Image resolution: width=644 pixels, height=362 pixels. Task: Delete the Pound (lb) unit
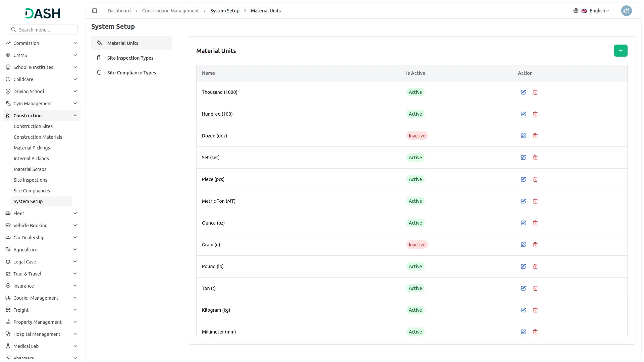(535, 266)
